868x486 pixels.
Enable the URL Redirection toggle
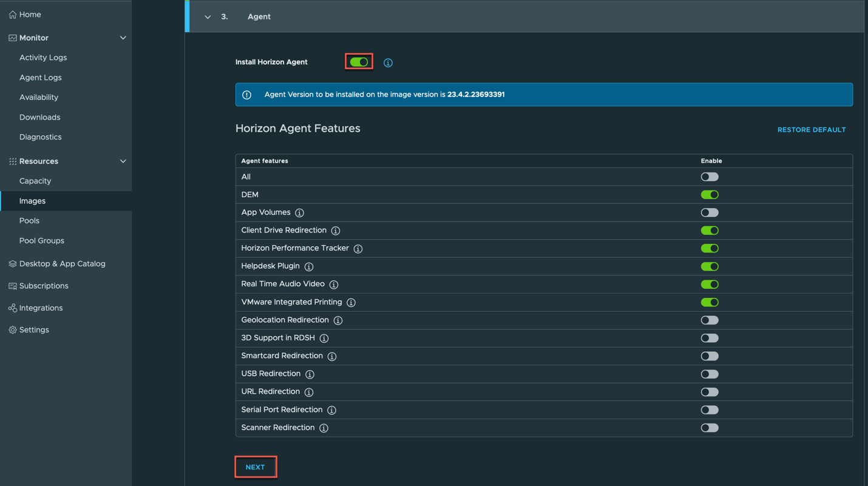710,392
